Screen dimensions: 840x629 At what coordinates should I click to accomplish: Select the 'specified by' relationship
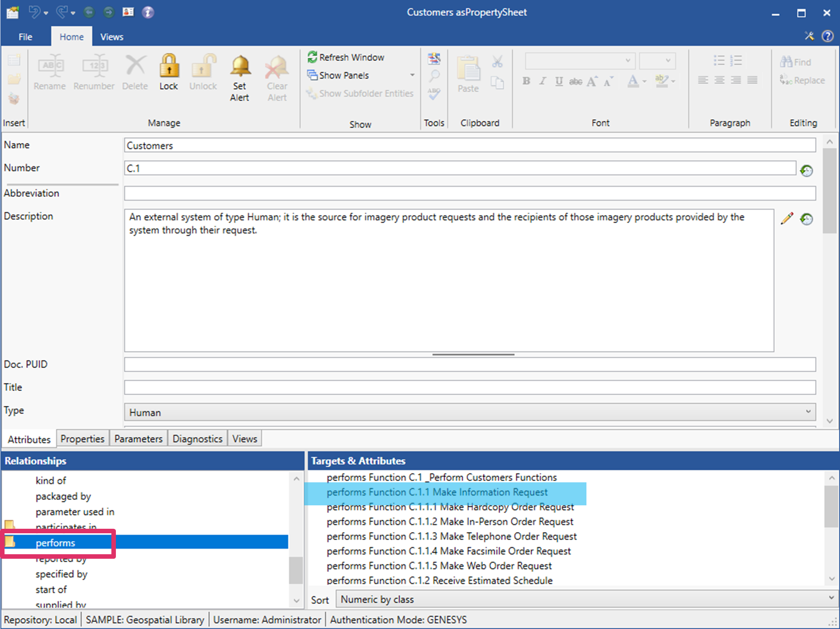pyautogui.click(x=61, y=574)
